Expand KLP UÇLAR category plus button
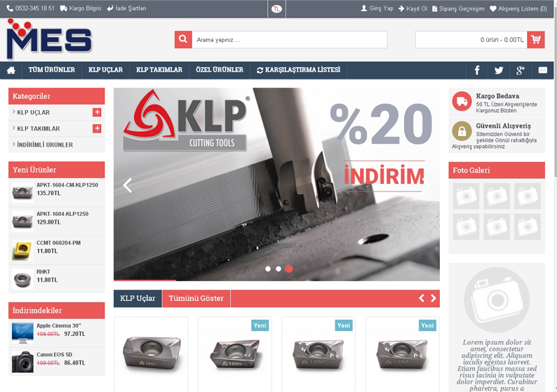The height and width of the screenshot is (392, 557). pos(97,112)
